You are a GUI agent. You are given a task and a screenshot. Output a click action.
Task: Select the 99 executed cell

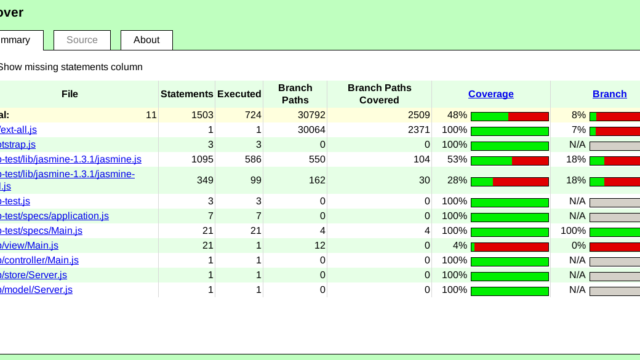coord(239,180)
